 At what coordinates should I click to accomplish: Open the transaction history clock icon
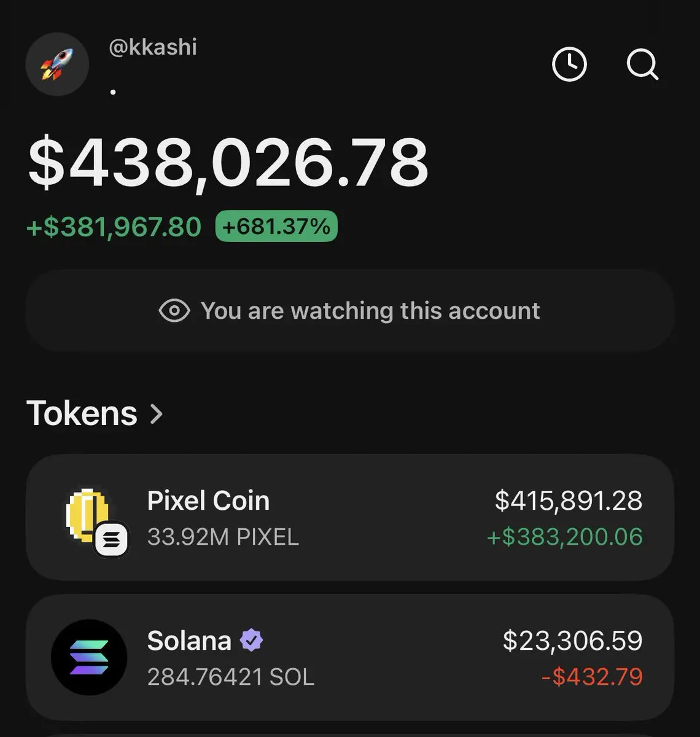569,64
